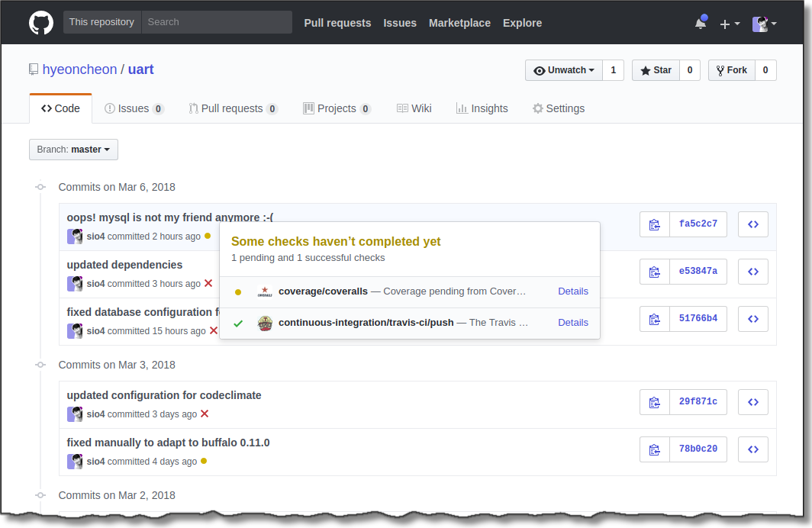
Task: Open commit hash fa5c2c7
Action: pos(698,224)
